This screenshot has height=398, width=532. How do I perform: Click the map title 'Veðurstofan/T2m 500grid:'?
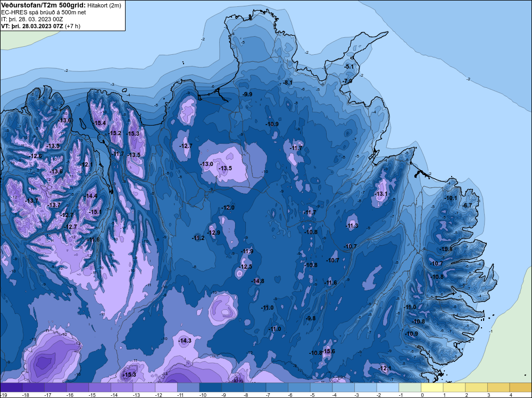(44, 5)
